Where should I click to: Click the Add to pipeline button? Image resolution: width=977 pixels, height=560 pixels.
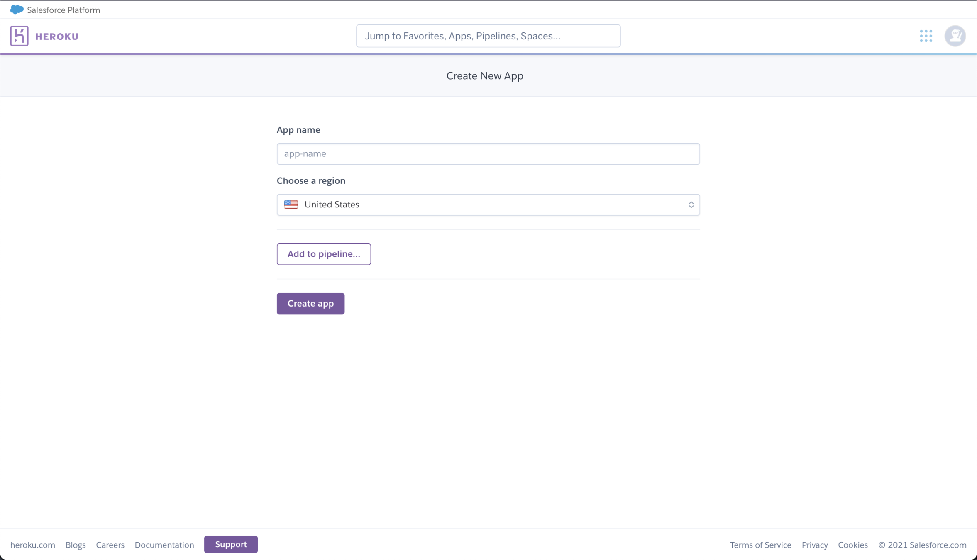click(323, 254)
